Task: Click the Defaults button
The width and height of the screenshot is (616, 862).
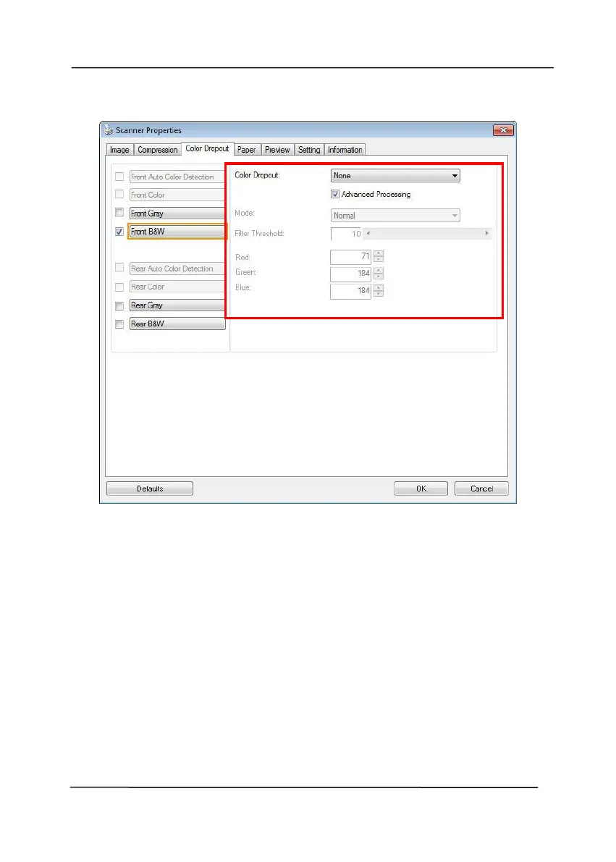Action: tap(150, 489)
